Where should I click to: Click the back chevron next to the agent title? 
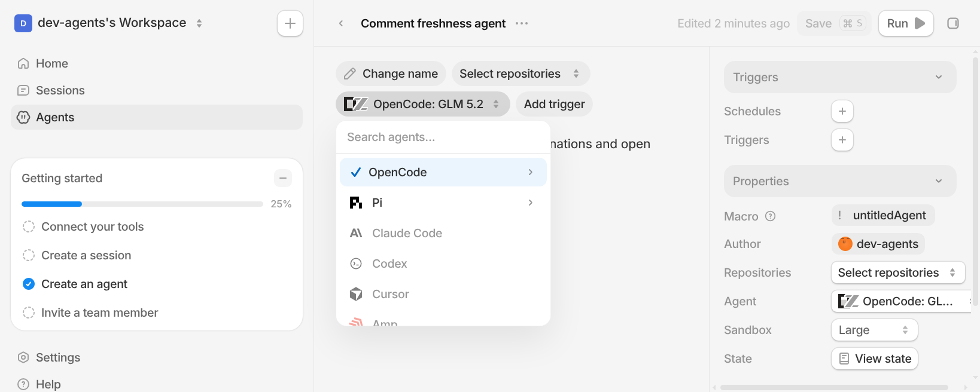341,23
